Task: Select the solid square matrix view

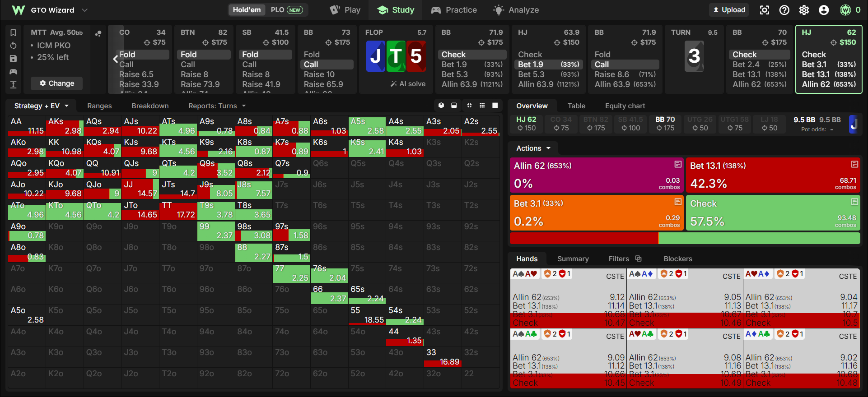Action: tap(495, 105)
